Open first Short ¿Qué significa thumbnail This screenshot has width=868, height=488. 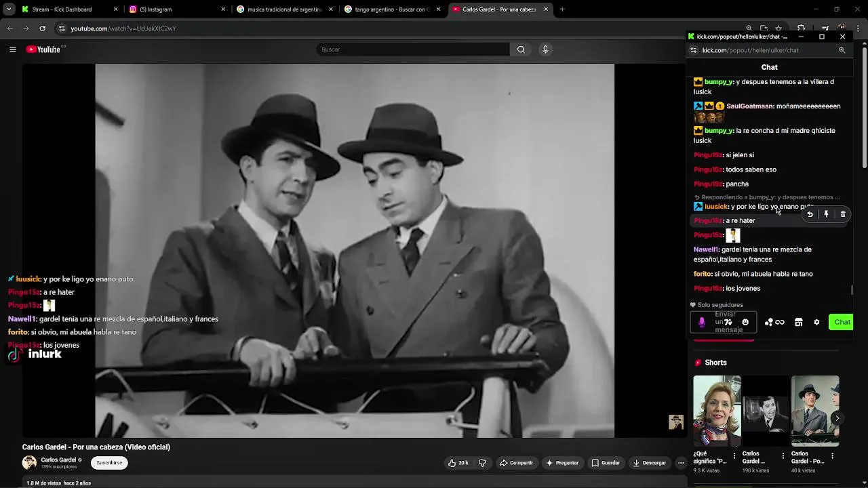click(x=717, y=411)
